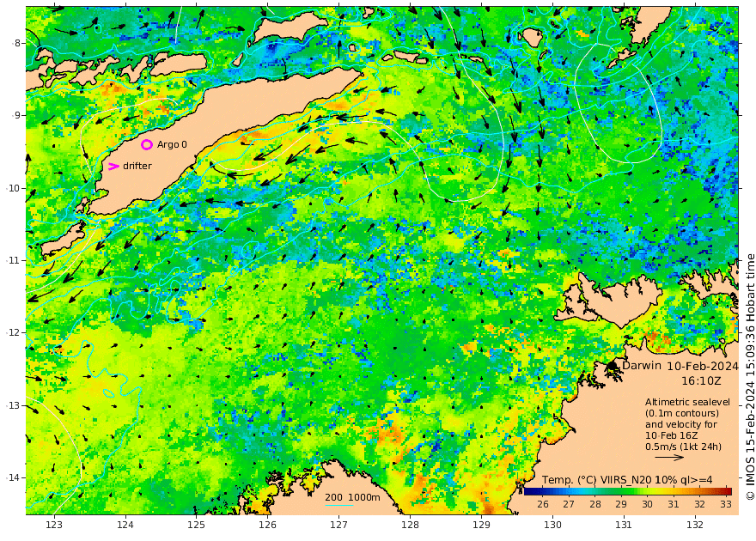Image resolution: width=756 pixels, height=541 pixels.
Task: Click the black Darwin city dot
Action: point(613,366)
